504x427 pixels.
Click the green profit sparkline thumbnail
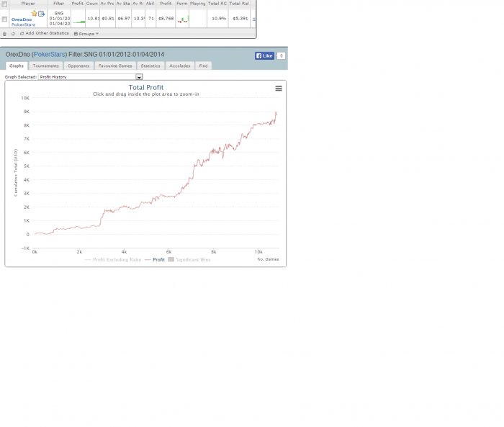(x=78, y=22)
